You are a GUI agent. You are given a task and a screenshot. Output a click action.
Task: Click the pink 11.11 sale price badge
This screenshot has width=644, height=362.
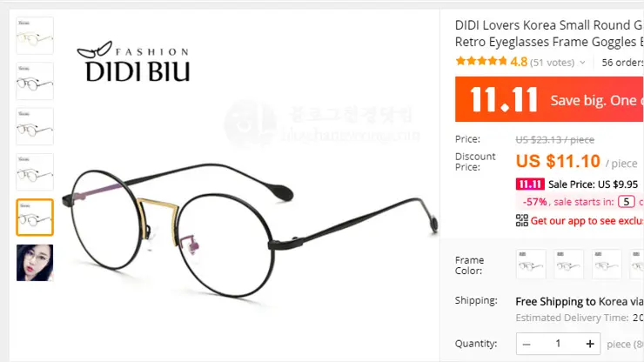530,184
